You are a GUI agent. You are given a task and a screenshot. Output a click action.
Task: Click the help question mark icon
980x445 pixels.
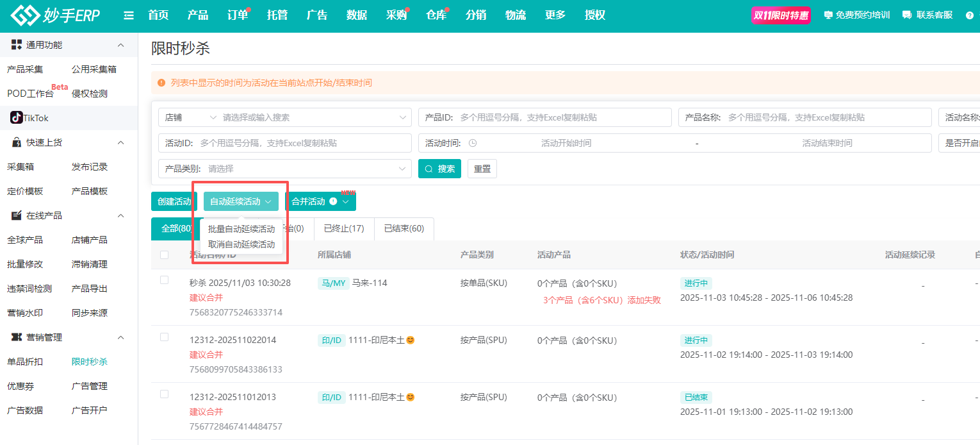click(969, 15)
